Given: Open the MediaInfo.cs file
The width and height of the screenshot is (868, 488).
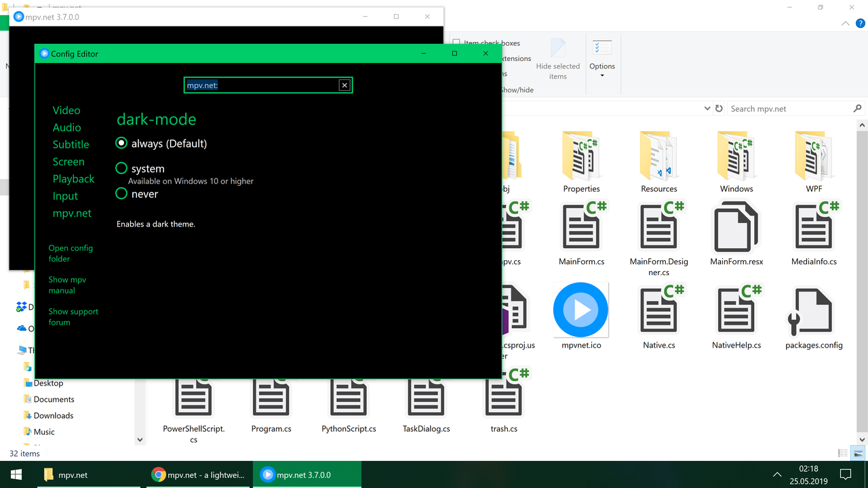Looking at the screenshot, I should tap(813, 230).
